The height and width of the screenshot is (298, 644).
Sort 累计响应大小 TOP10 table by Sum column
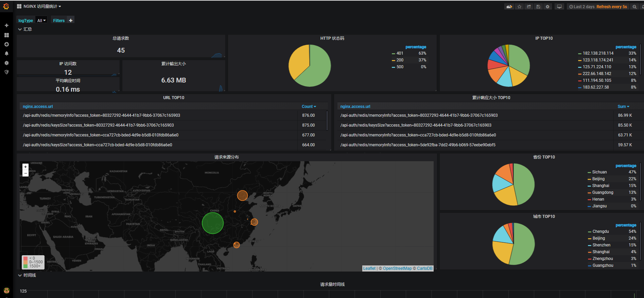623,107
